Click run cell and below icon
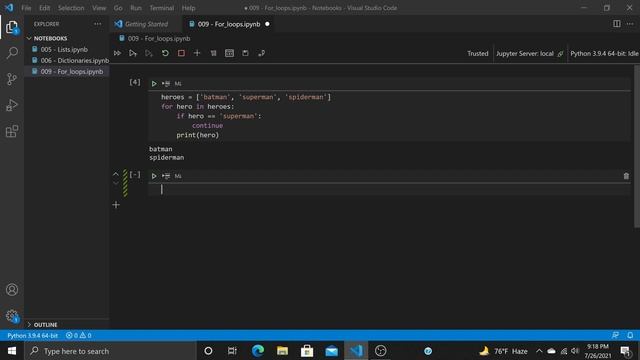The image size is (640, 360). point(149,53)
